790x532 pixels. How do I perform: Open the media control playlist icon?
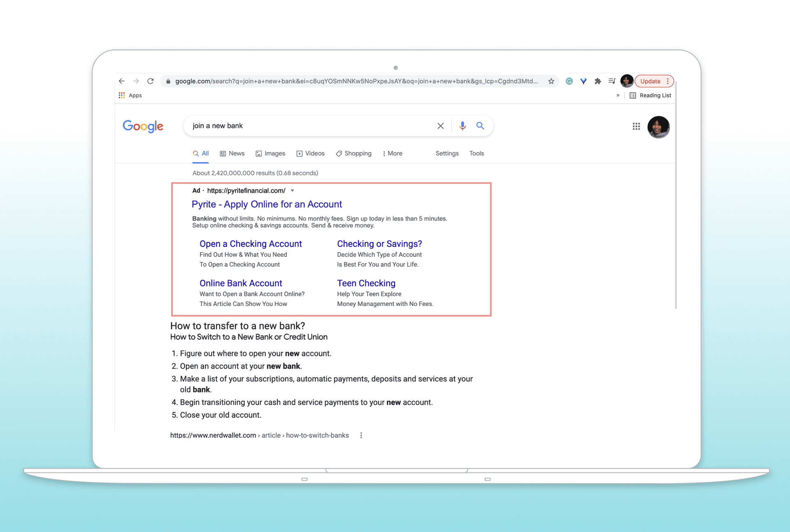(612, 81)
